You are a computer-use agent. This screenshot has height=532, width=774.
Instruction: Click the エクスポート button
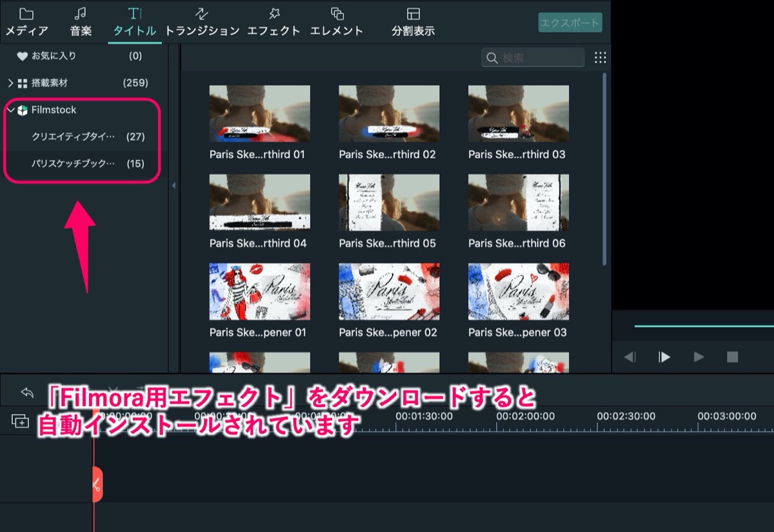click(570, 23)
